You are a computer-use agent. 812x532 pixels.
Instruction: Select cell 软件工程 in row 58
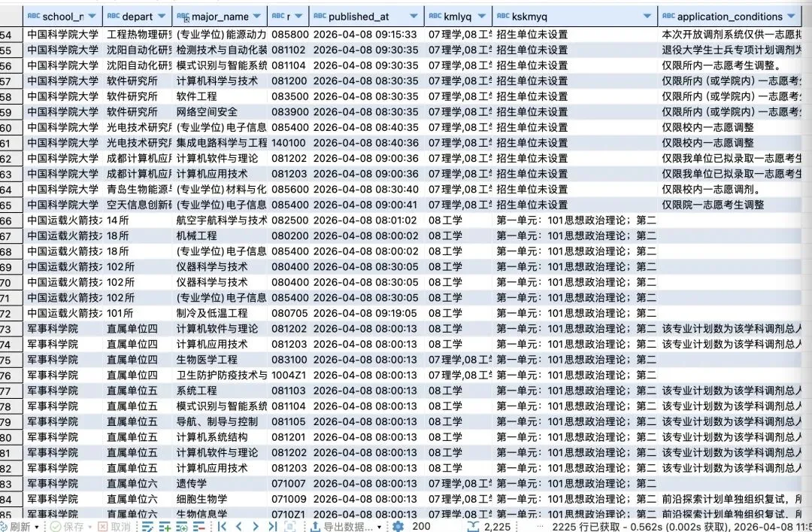click(220, 96)
